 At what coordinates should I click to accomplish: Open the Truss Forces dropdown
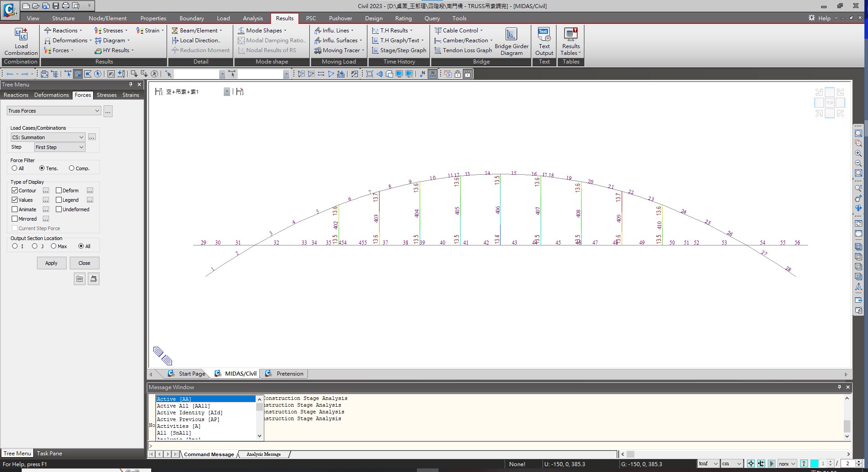(54, 111)
